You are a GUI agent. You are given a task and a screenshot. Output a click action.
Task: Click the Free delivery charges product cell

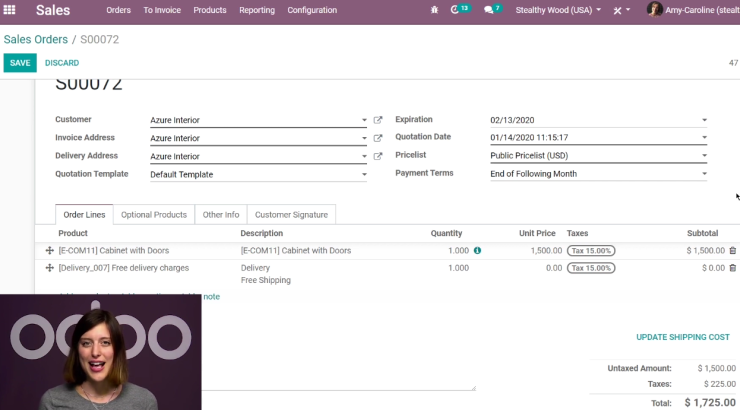click(124, 268)
